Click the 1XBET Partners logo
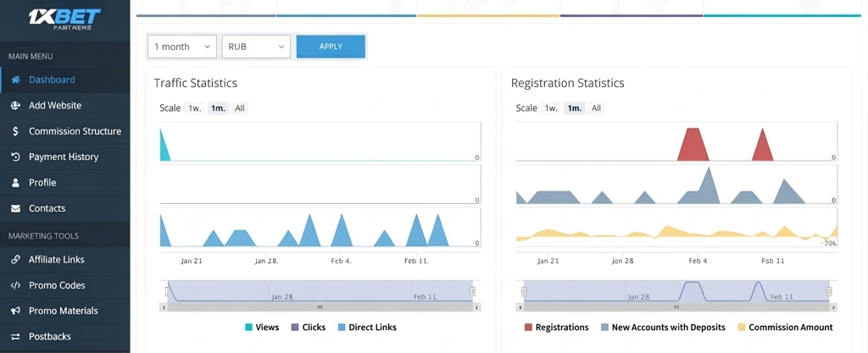868x353 pixels. pos(64,20)
